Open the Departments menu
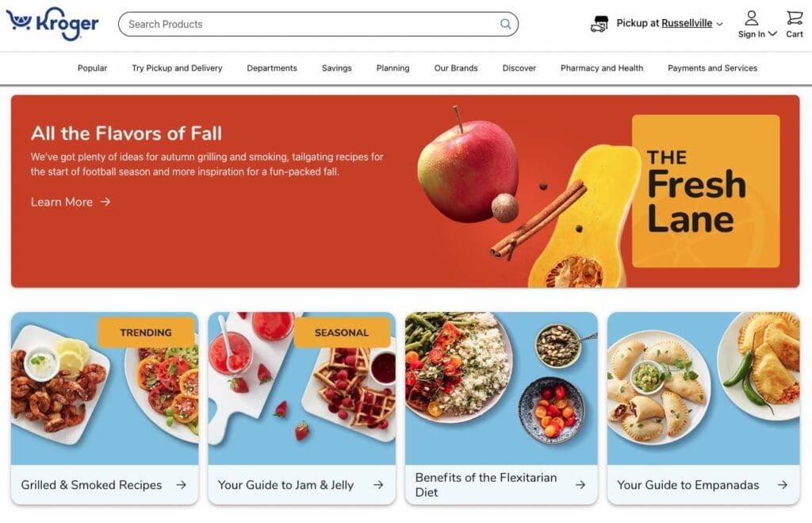This screenshot has height=523, width=812. (272, 68)
